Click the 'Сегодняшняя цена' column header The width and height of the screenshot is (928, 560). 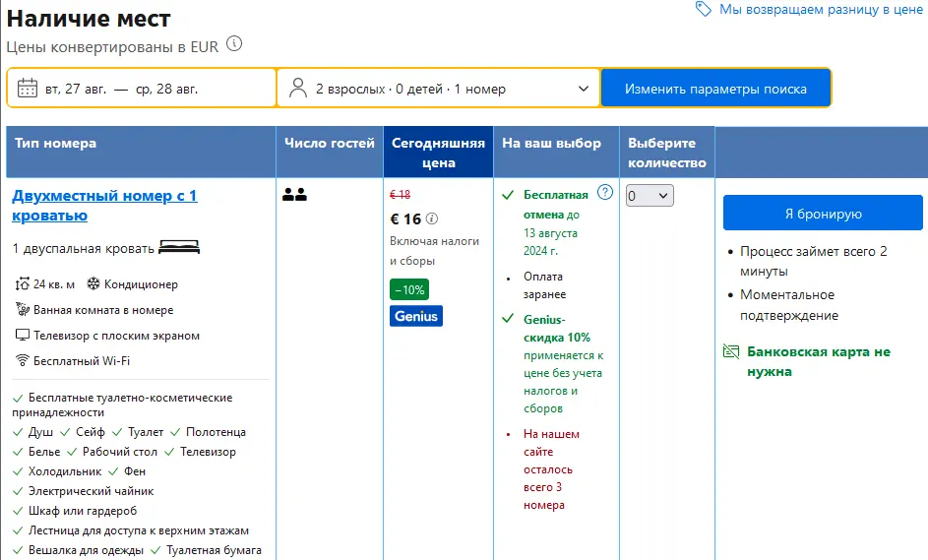[438, 152]
